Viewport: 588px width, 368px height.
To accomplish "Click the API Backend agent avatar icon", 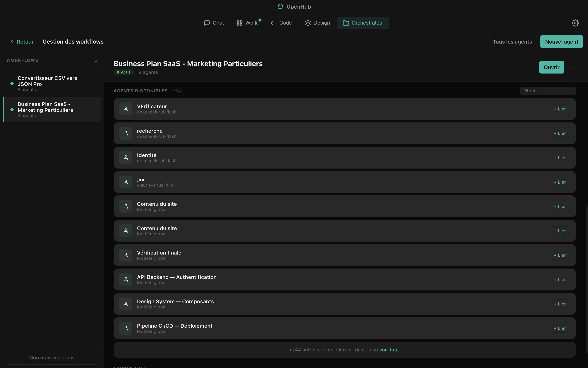I will [126, 279].
